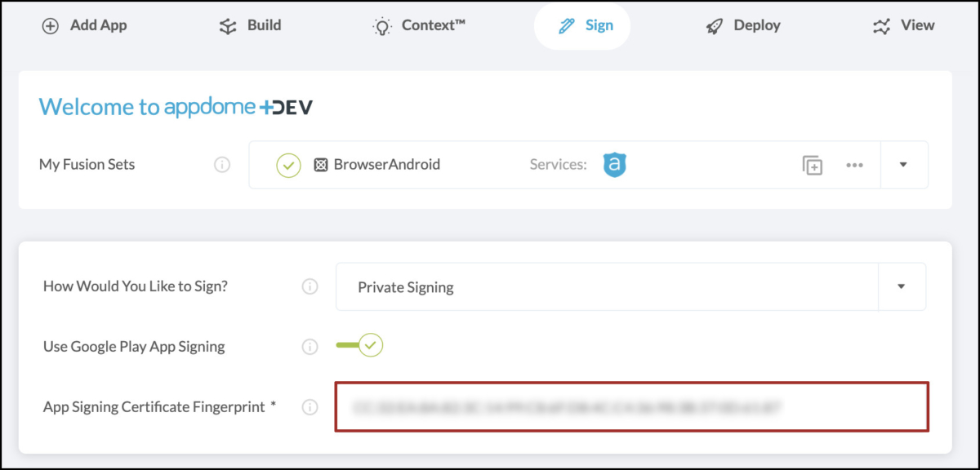
Task: Click the Welcome to appdome DEV link
Action: 176,106
